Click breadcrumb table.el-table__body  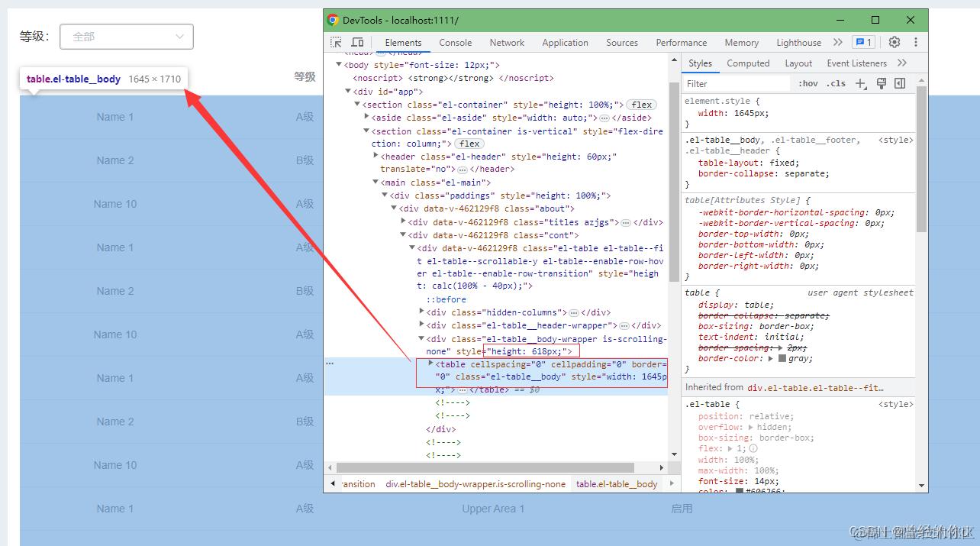pyautogui.click(x=617, y=484)
